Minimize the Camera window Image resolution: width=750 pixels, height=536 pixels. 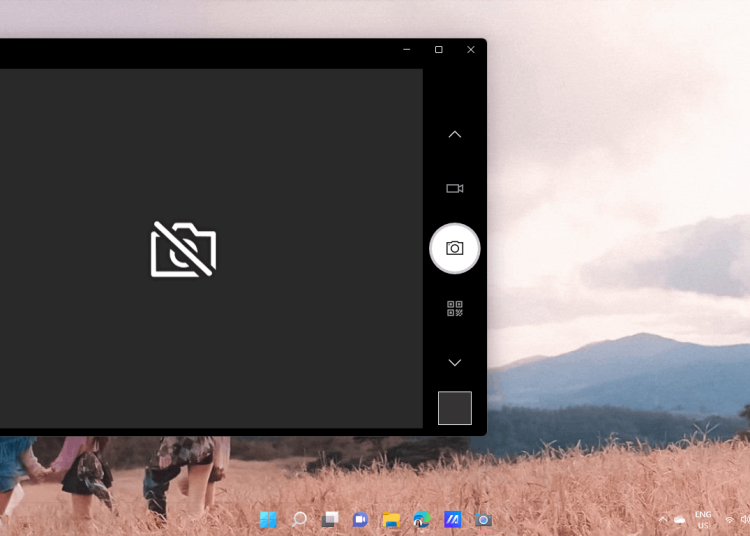click(x=407, y=49)
